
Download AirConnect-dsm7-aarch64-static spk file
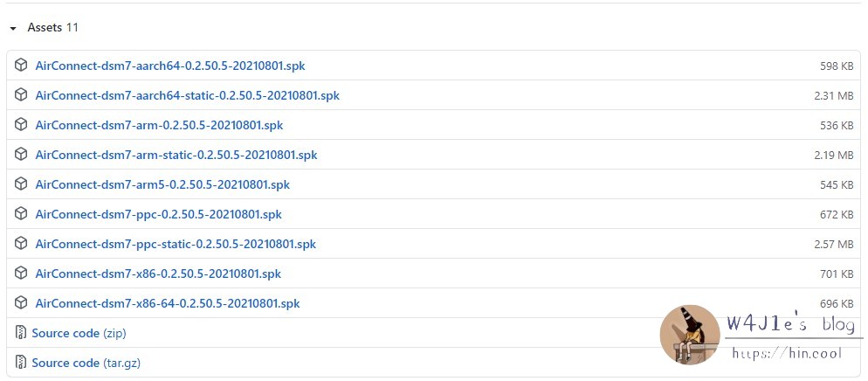187,95
